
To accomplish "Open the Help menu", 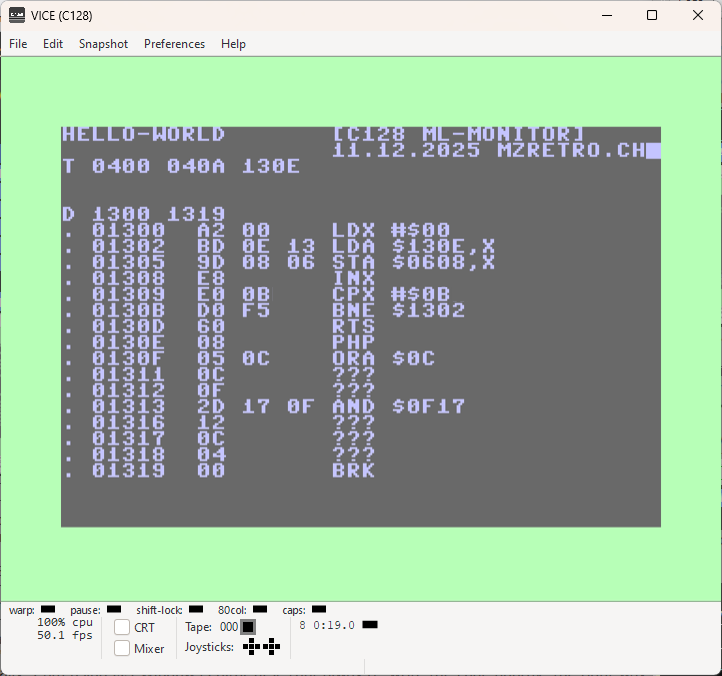I will point(233,44).
